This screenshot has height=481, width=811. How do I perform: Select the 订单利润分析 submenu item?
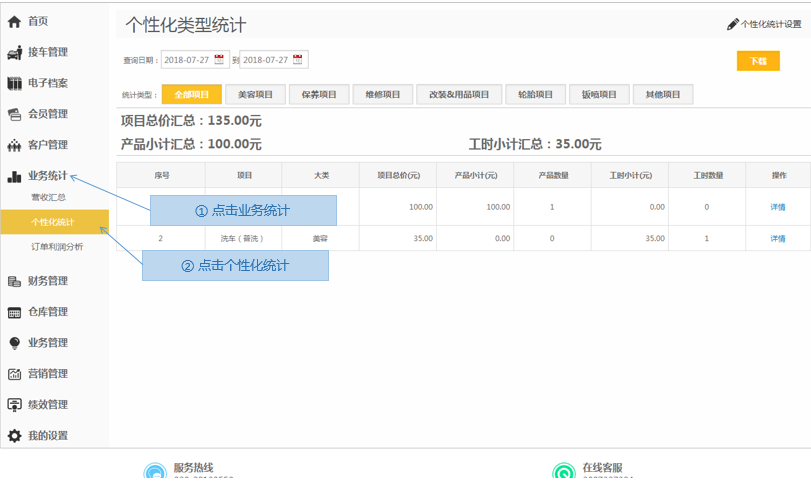point(57,246)
